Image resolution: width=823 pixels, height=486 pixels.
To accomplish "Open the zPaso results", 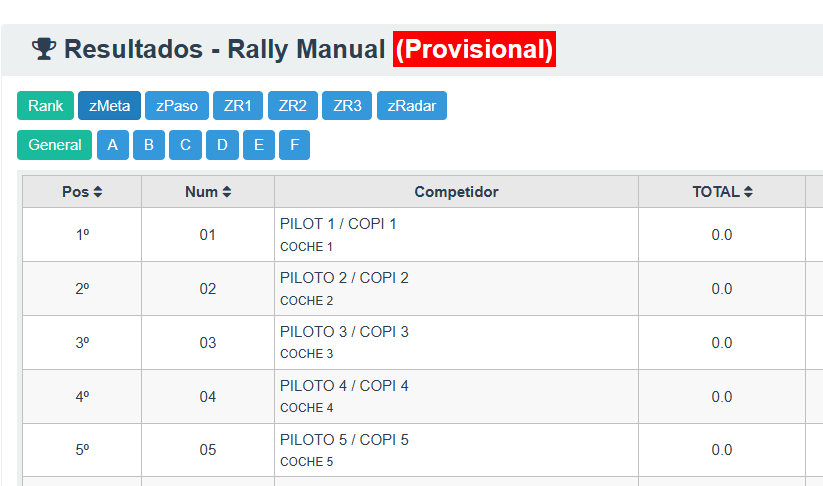I will (176, 106).
